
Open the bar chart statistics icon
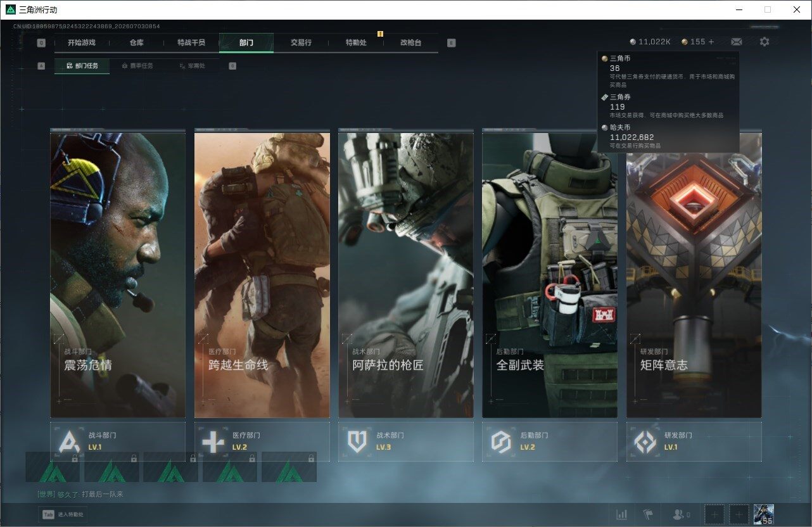click(x=622, y=514)
